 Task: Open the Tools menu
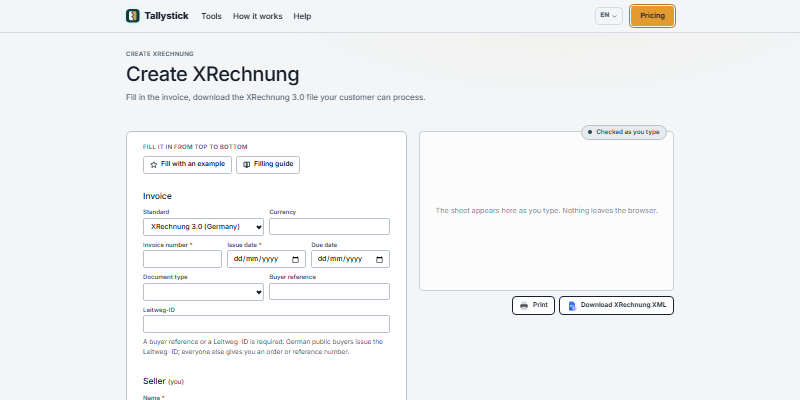point(211,16)
